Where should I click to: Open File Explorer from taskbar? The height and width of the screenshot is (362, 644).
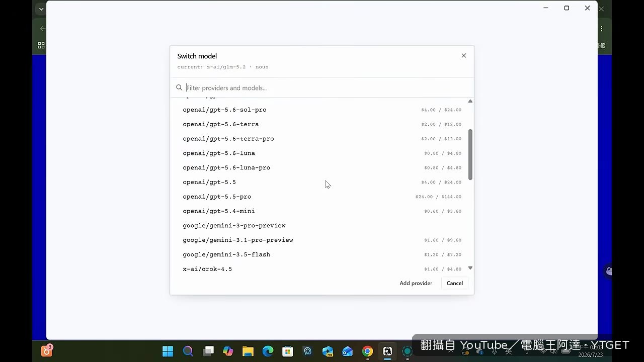point(248,351)
